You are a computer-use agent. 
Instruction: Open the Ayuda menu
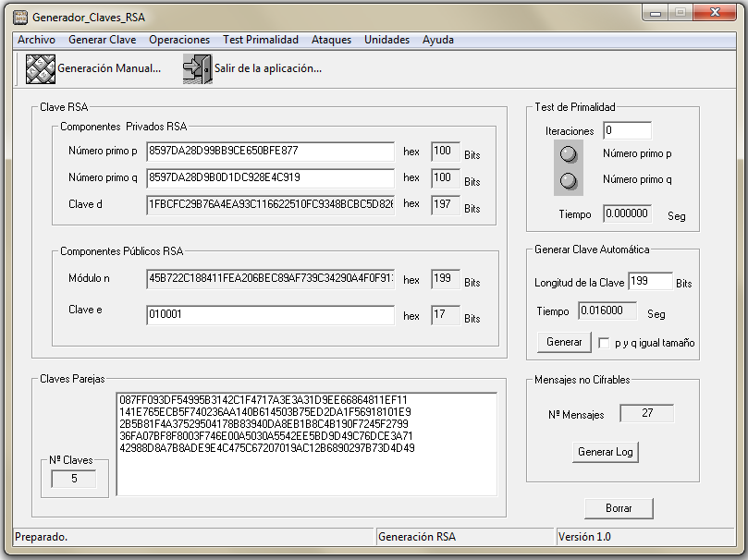point(438,40)
